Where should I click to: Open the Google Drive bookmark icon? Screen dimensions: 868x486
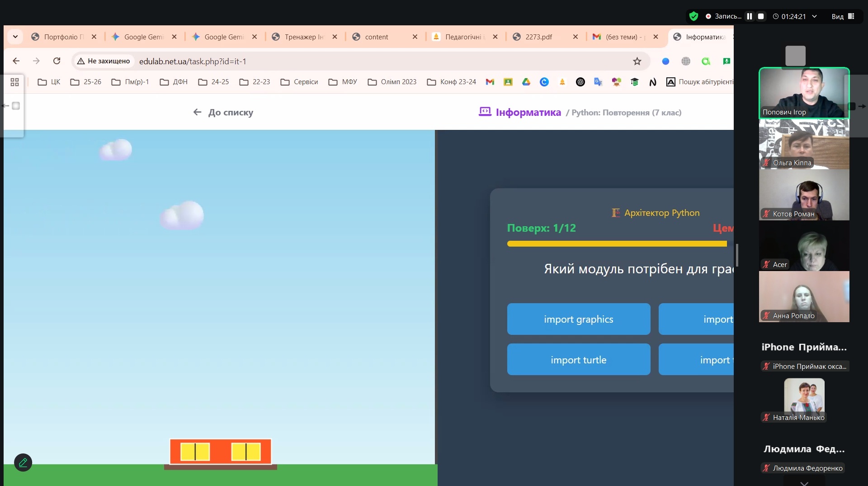coord(526,82)
